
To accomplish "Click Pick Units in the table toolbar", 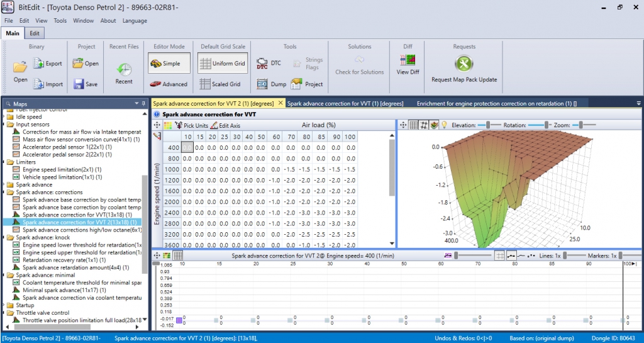I will 191,125.
